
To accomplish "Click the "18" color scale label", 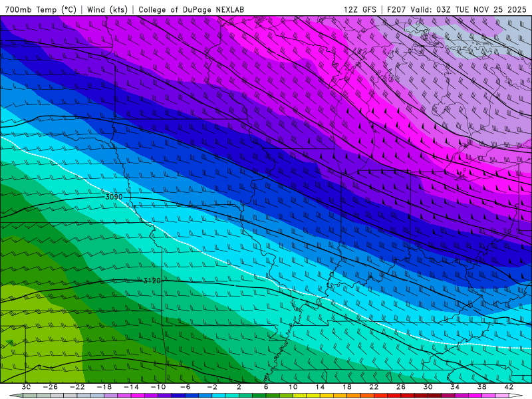I will pos(346,387).
